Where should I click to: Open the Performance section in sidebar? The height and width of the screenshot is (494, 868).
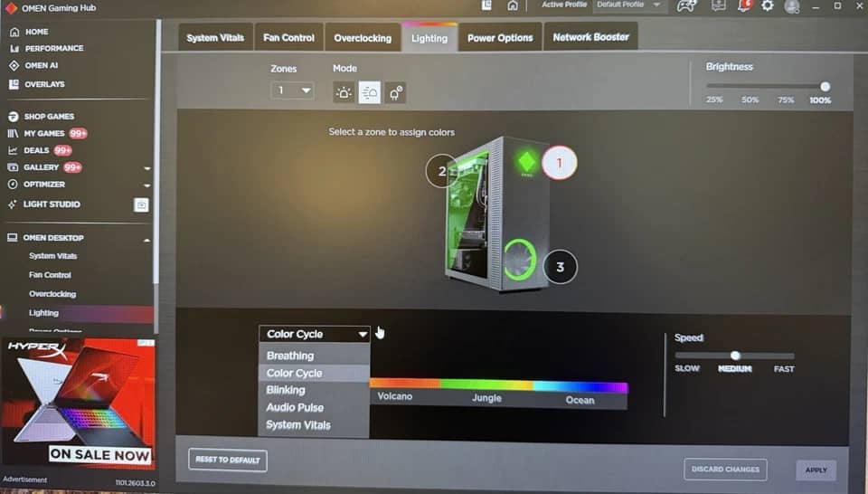(x=46, y=48)
